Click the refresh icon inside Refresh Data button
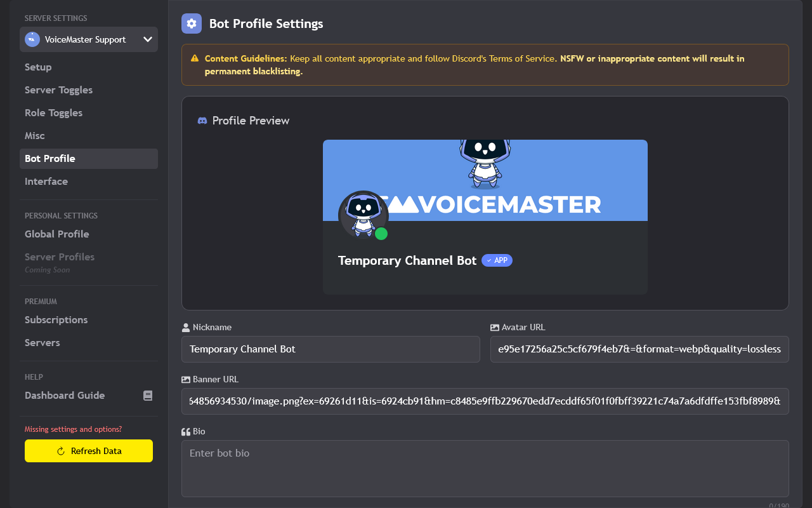Viewport: 812px width, 508px height. pyautogui.click(x=59, y=451)
